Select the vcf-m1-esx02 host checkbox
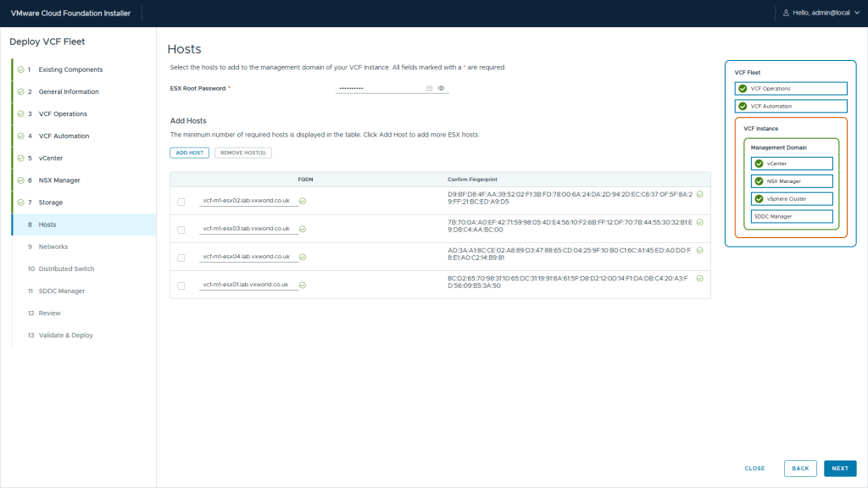 (x=181, y=202)
